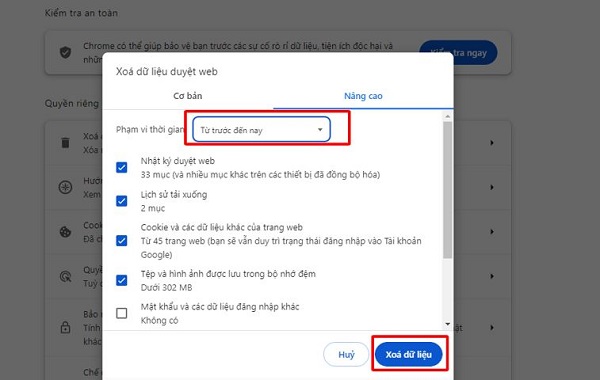Switch to the Nâng cao tab
600x380 pixels.
click(x=363, y=96)
